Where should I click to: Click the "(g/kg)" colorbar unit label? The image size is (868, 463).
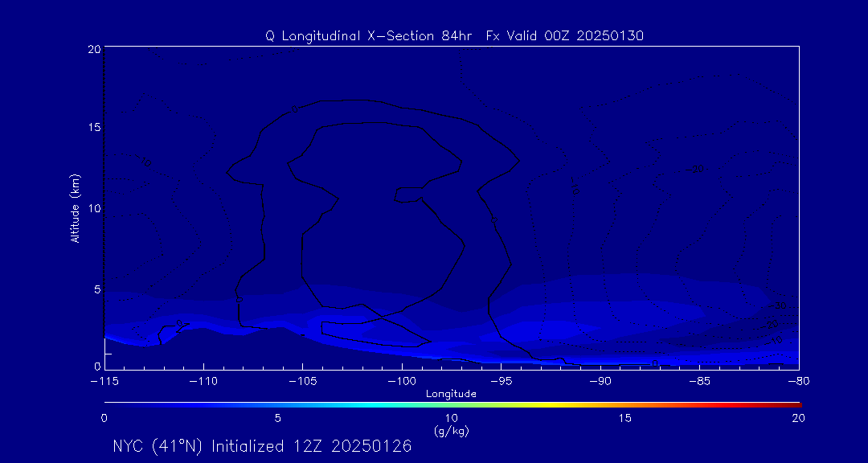[452, 431]
